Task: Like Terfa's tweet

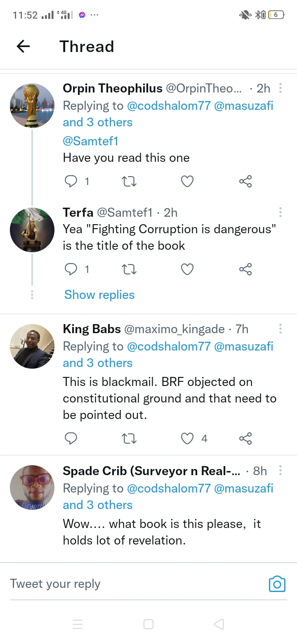Action: [188, 270]
